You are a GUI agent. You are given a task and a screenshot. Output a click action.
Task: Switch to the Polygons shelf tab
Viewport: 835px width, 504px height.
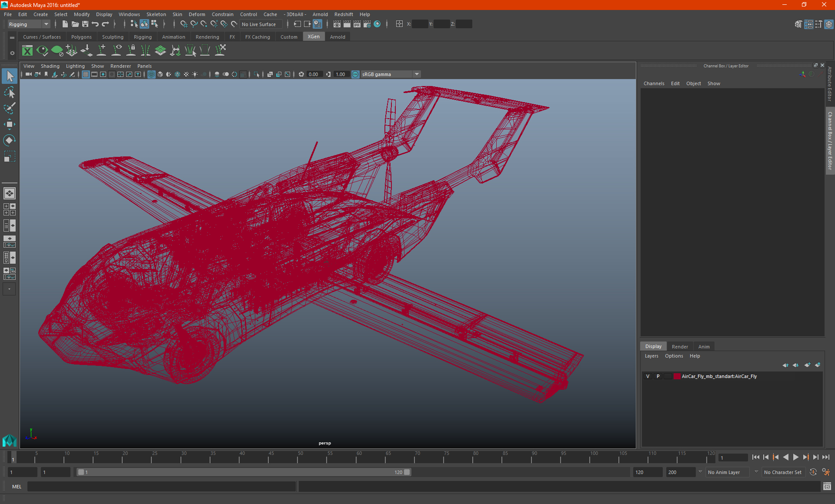(81, 37)
